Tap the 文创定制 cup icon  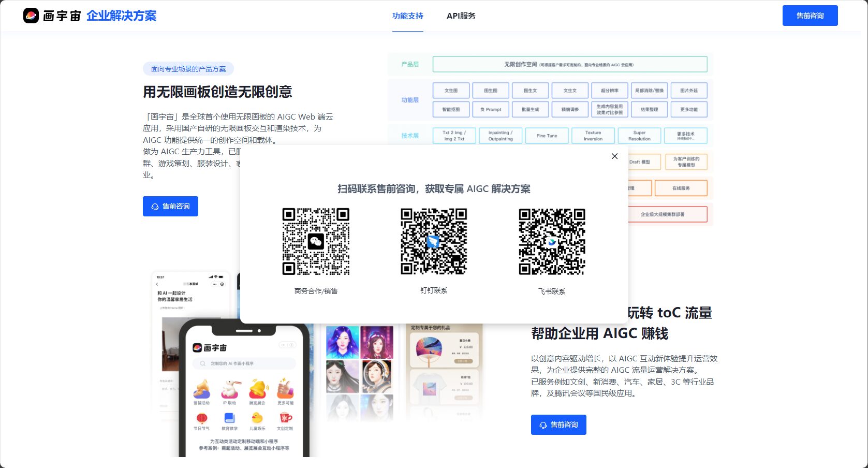tap(285, 417)
